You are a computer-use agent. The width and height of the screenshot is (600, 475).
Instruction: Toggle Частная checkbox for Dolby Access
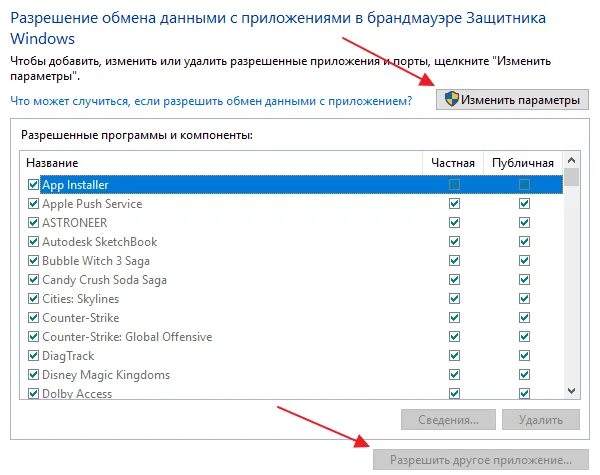[x=454, y=393]
